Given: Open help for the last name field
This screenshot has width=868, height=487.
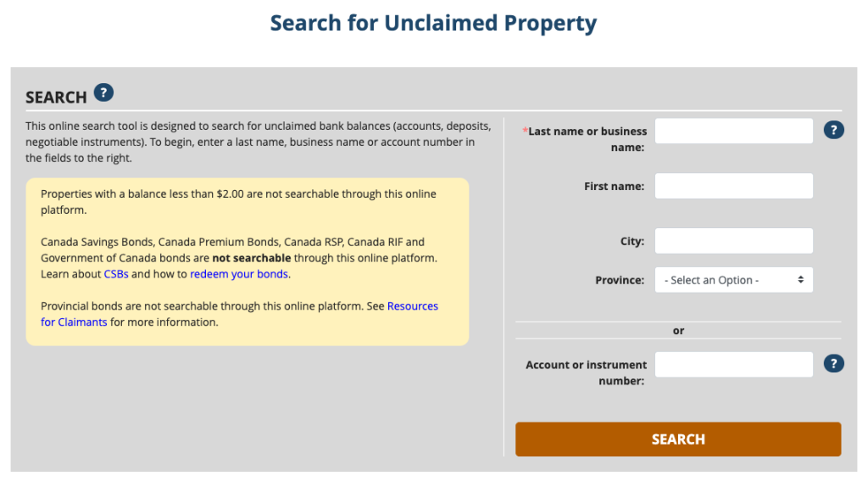Looking at the screenshot, I should point(834,130).
